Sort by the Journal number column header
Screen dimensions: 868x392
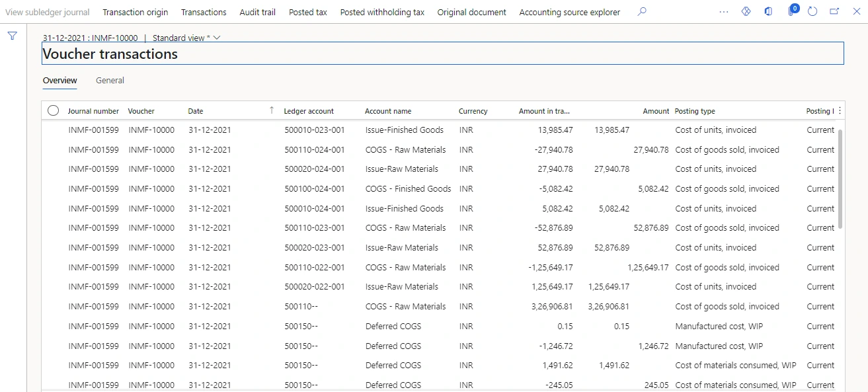tap(93, 111)
